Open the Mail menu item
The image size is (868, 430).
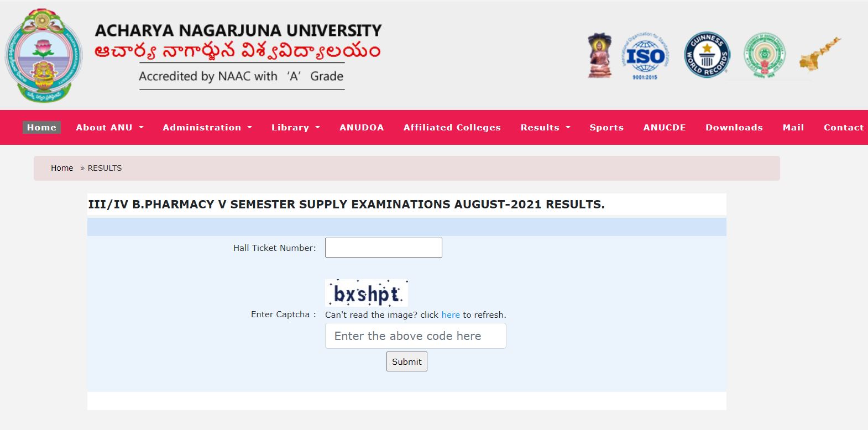(793, 127)
